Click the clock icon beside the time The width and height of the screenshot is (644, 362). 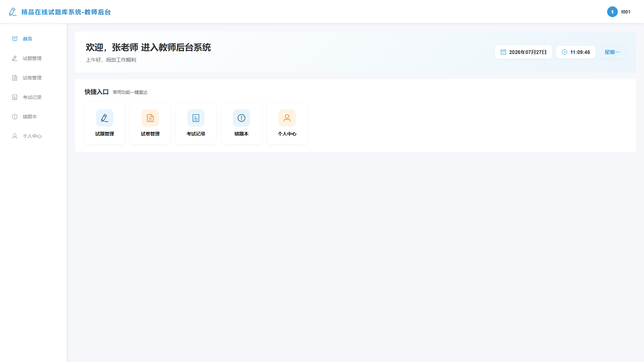pyautogui.click(x=565, y=52)
